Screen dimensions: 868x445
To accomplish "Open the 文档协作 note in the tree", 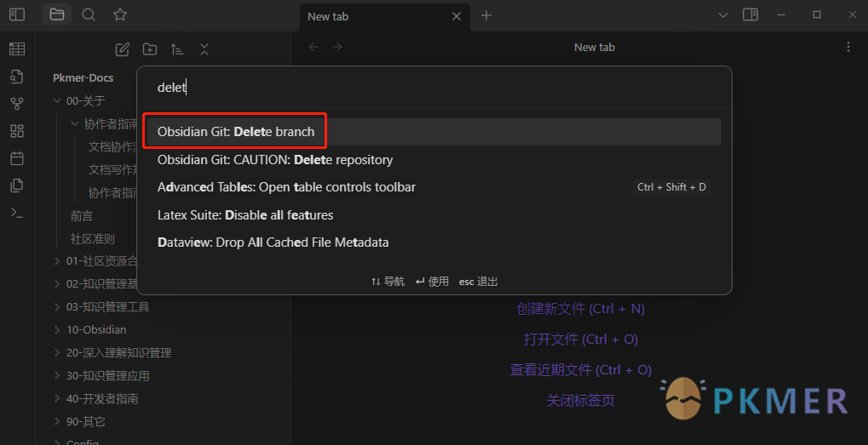I will pyautogui.click(x=113, y=147).
